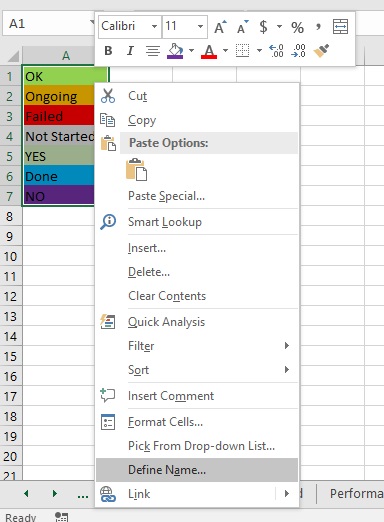Image resolution: width=384 pixels, height=522 pixels.
Task: Toggle italic formatting in mini toolbar
Action: 130,51
